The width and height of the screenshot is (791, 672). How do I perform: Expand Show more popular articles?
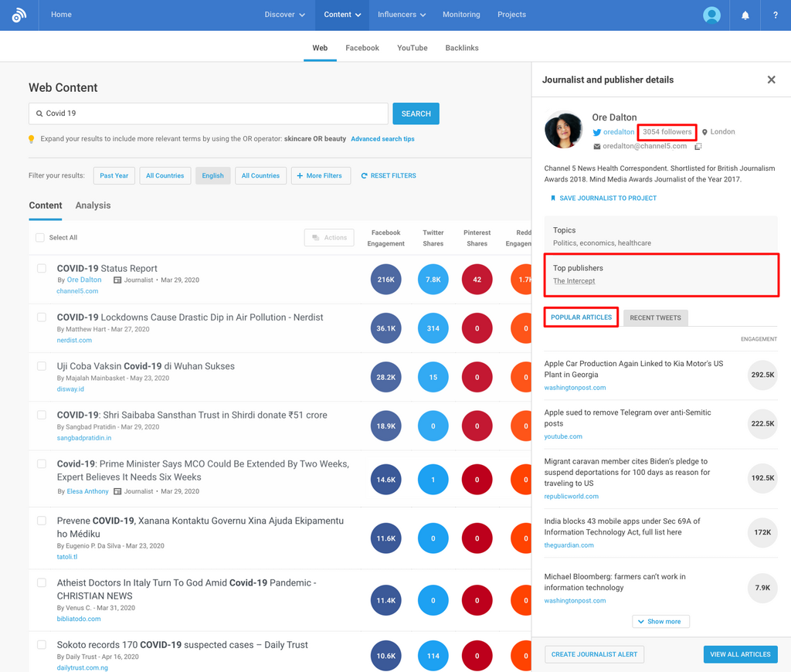[x=660, y=621]
